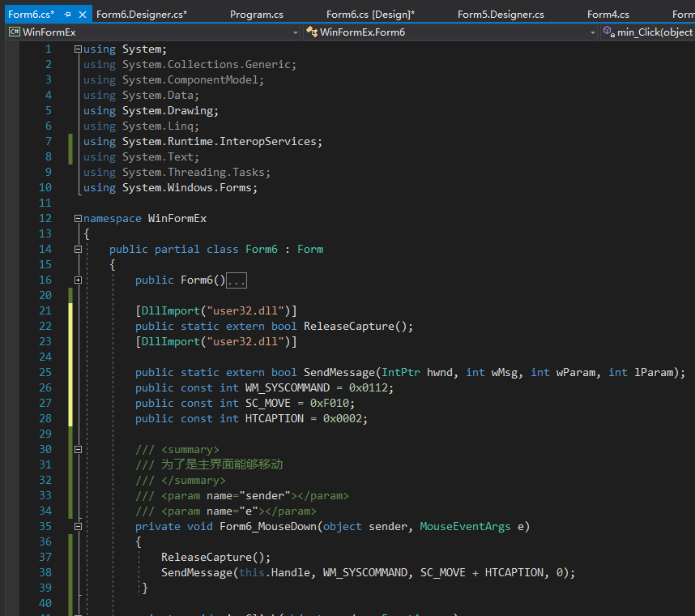Screen dimensions: 695x616
Task: Click the 'WM_SYSCOMMAND' constant declaration
Action: [288, 388]
